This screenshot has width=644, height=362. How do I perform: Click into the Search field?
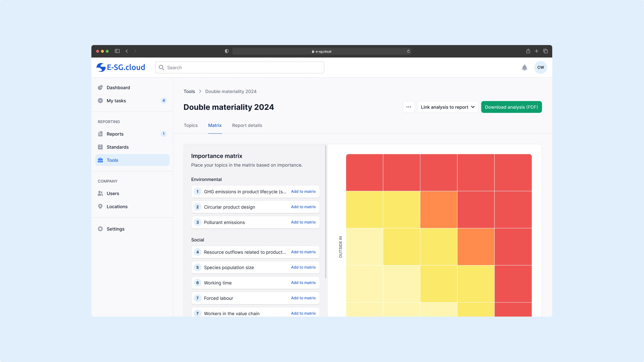coord(239,67)
